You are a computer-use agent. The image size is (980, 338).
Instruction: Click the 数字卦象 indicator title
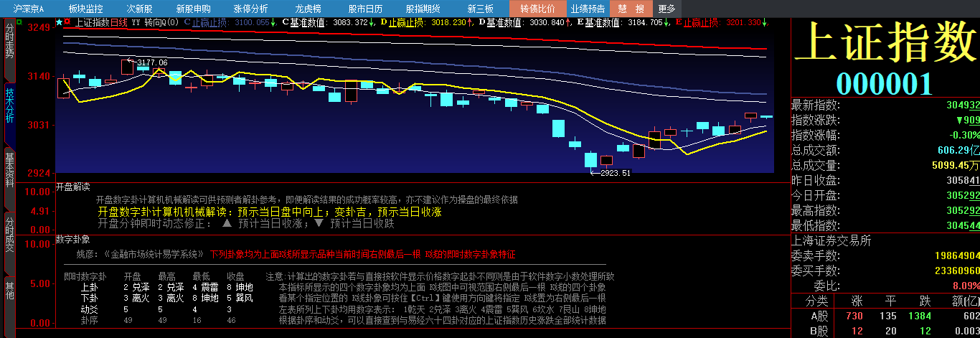pos(72,239)
